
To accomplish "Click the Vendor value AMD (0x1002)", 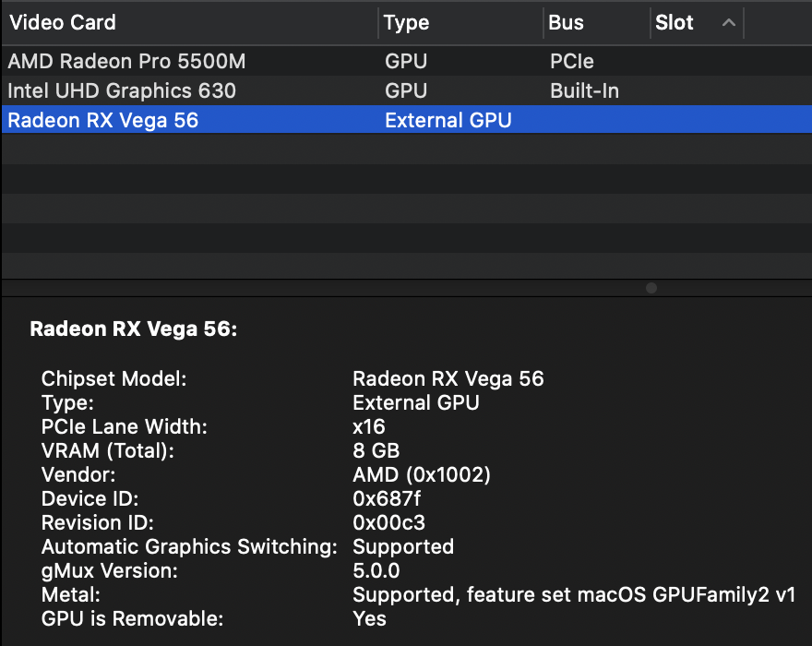I will click(x=422, y=474).
